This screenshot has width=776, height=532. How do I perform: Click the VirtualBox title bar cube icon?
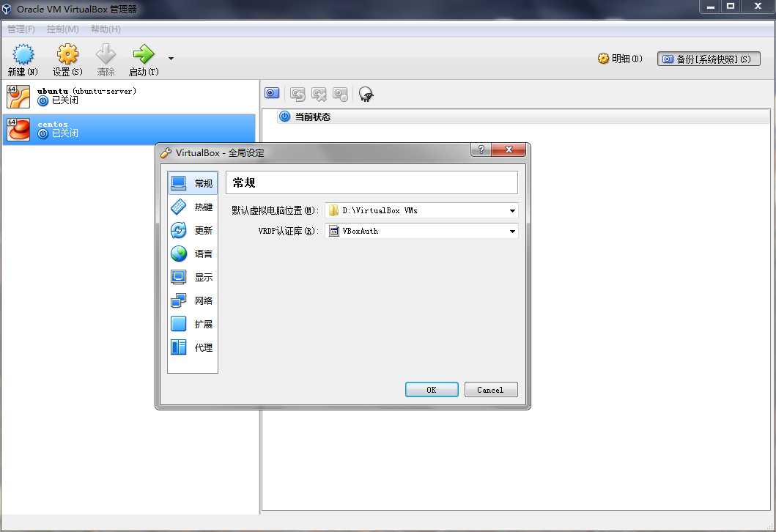point(7,9)
